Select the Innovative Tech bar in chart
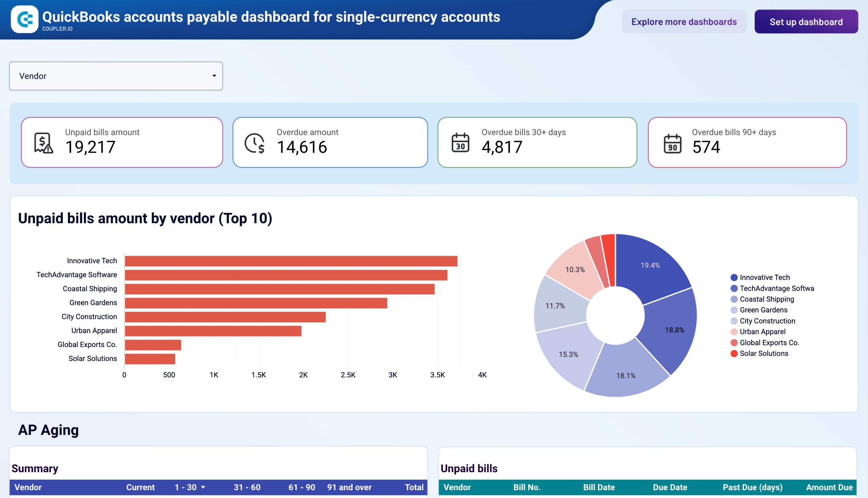Viewport: 868px width, 498px height. click(291, 260)
